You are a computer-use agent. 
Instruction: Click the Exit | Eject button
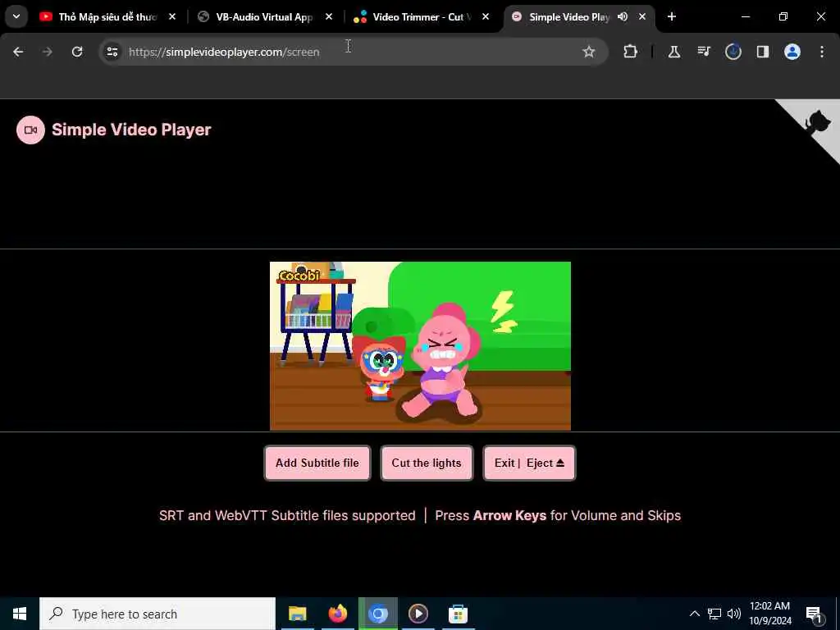tap(529, 463)
